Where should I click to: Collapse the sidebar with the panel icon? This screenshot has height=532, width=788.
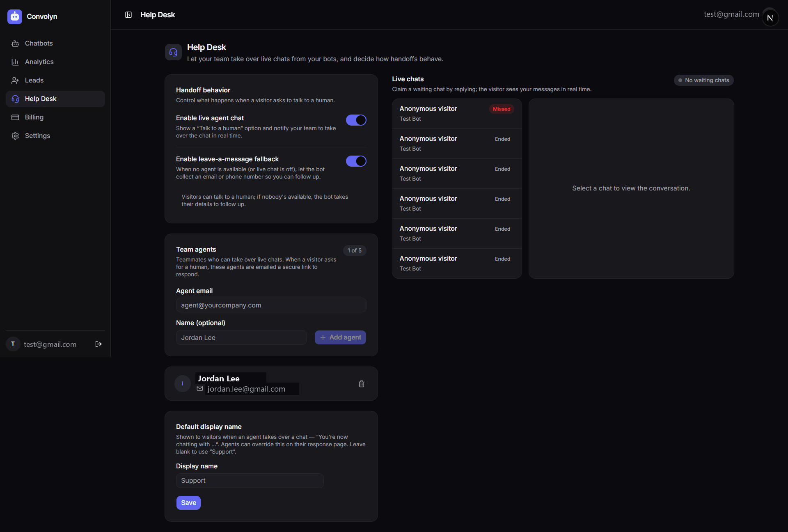(128, 15)
